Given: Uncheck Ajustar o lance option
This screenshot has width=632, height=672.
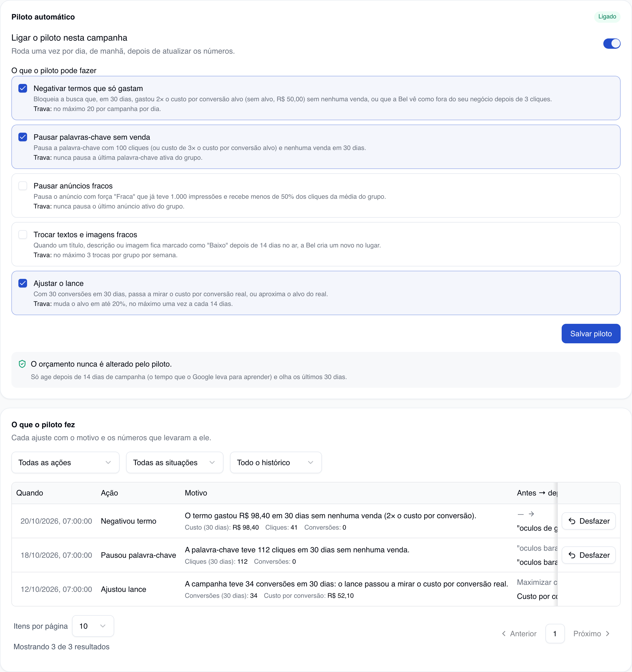Looking at the screenshot, I should (x=23, y=283).
